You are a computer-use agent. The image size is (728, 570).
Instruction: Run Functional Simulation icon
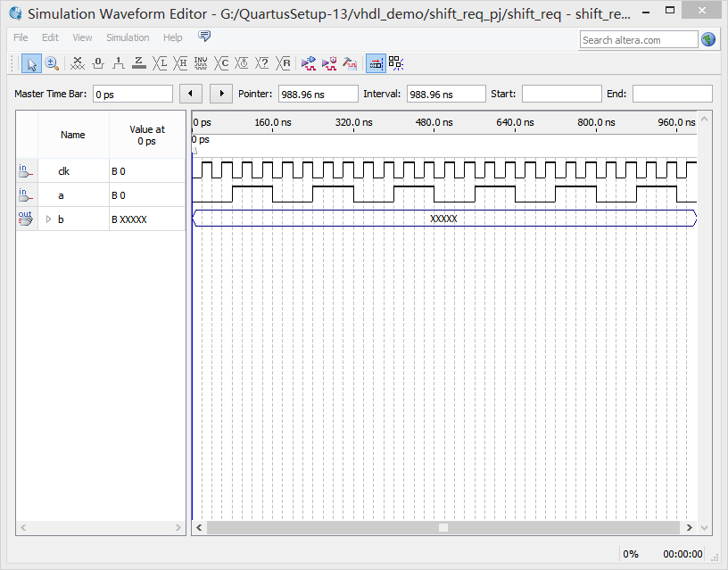tap(309, 63)
